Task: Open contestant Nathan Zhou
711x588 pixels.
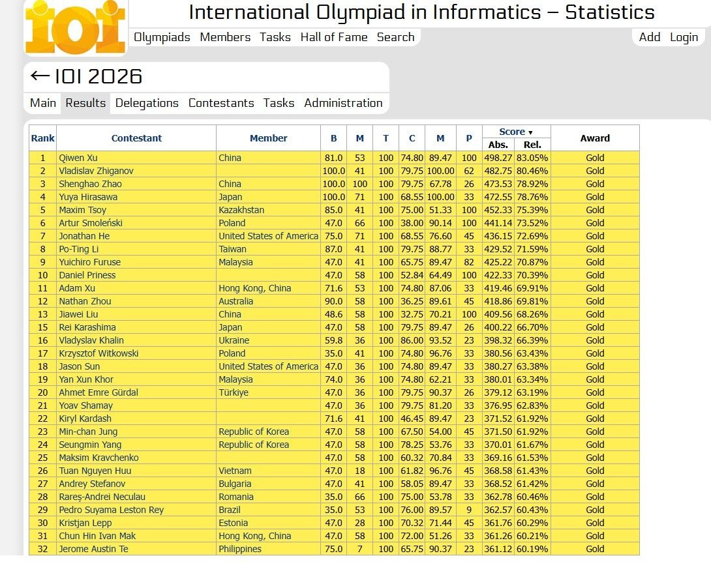Action: 85,301
